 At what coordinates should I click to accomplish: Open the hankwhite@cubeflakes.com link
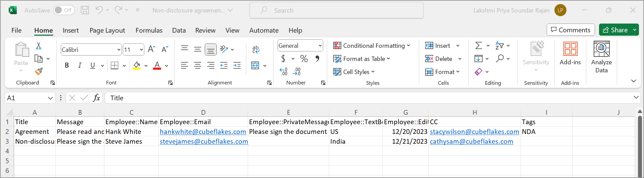[x=203, y=132]
